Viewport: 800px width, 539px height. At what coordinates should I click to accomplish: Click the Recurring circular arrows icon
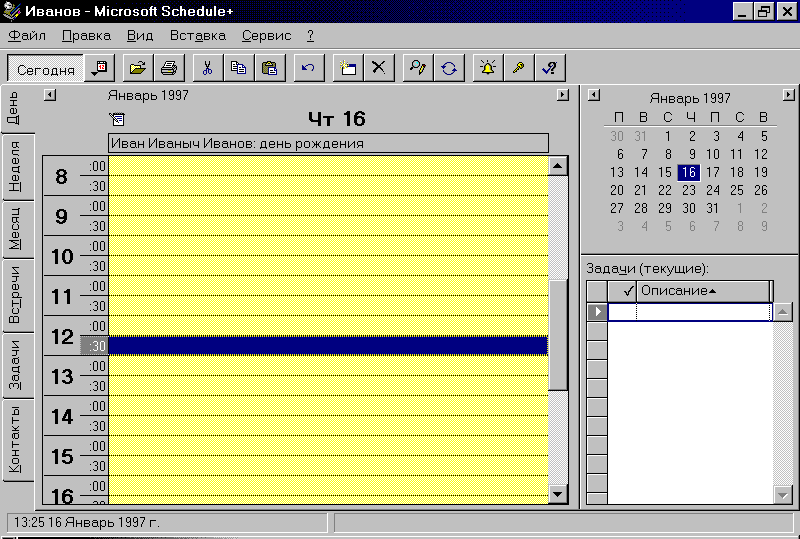(x=449, y=68)
